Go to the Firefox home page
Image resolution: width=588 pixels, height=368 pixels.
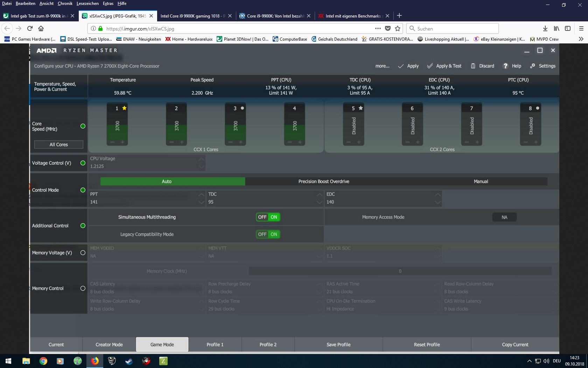pos(41,28)
